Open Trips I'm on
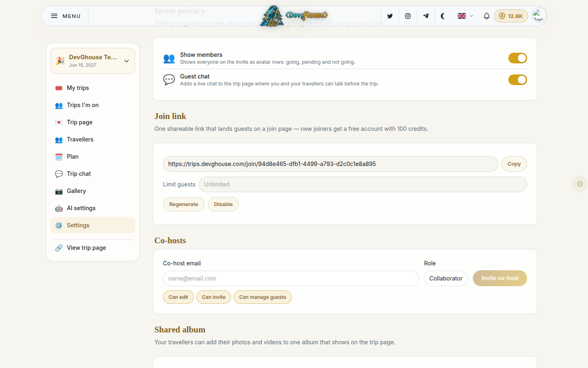The height and width of the screenshot is (368, 588). pyautogui.click(x=93, y=105)
